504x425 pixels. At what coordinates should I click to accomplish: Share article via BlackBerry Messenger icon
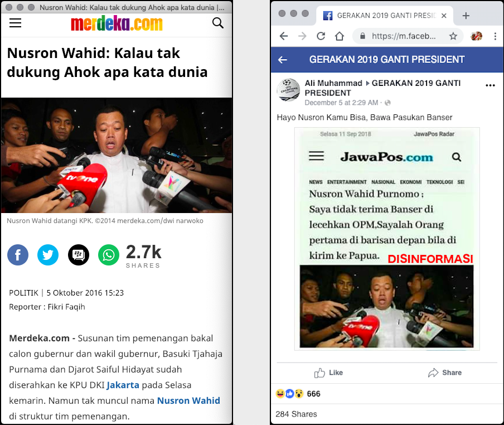point(79,255)
